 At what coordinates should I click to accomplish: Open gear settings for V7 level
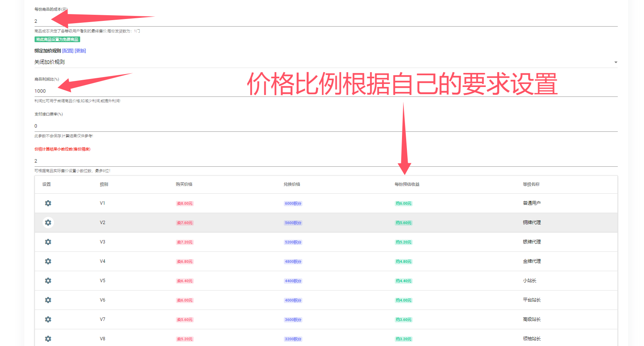point(48,319)
